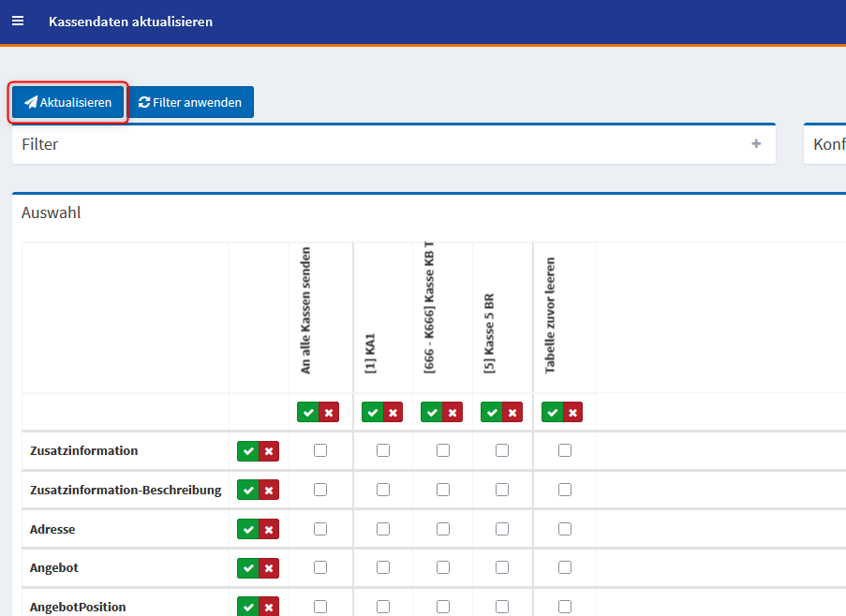The width and height of the screenshot is (846, 616).
Task: Check Zusatzinformation-Beschreibung for [5] Kasse 5 BR
Action: (x=502, y=490)
